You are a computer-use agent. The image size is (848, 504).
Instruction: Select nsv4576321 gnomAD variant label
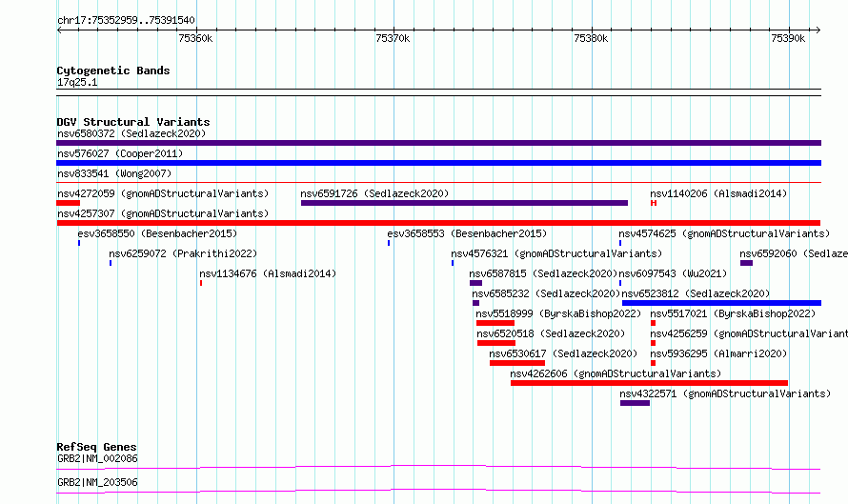tap(556, 253)
